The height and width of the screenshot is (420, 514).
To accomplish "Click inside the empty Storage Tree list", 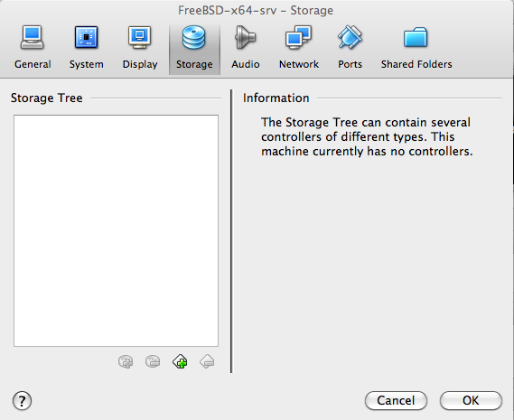I will (x=116, y=230).
